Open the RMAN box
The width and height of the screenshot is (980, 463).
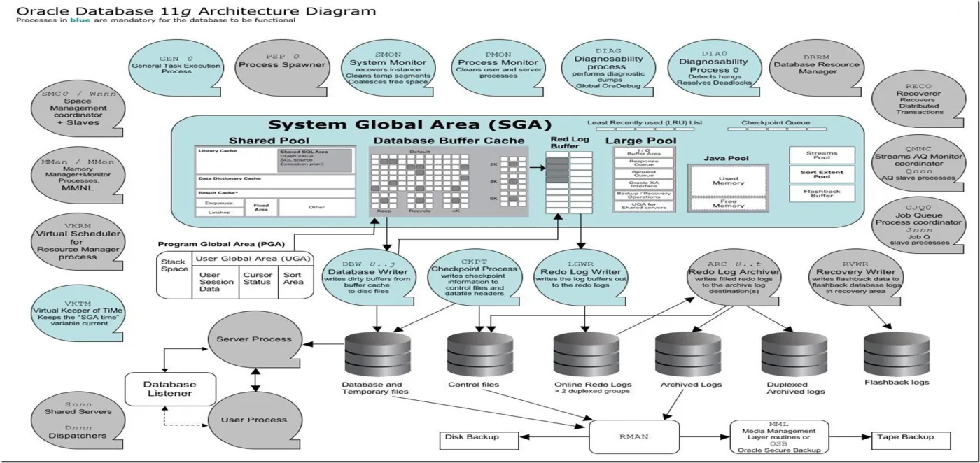(634, 436)
